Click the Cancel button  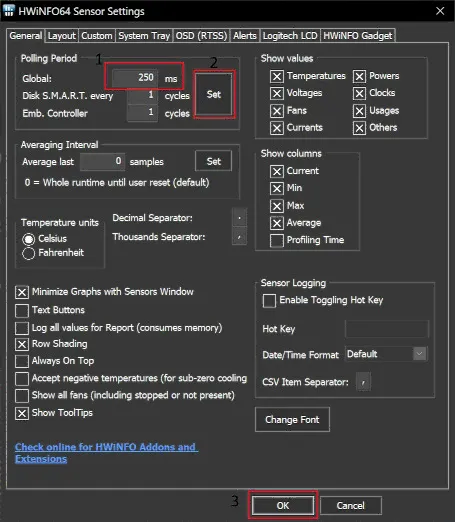point(351,505)
